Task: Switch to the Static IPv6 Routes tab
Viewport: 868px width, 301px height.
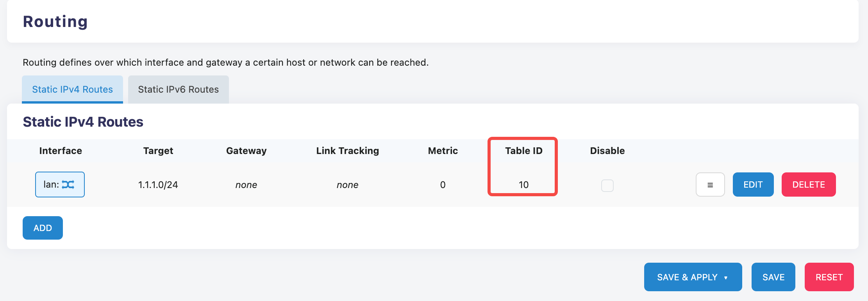Action: click(178, 90)
